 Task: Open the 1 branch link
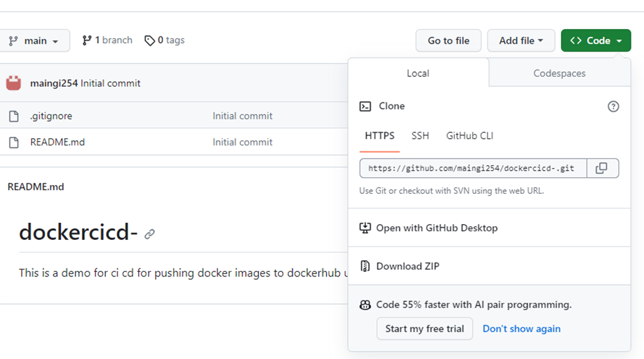pyautogui.click(x=107, y=40)
